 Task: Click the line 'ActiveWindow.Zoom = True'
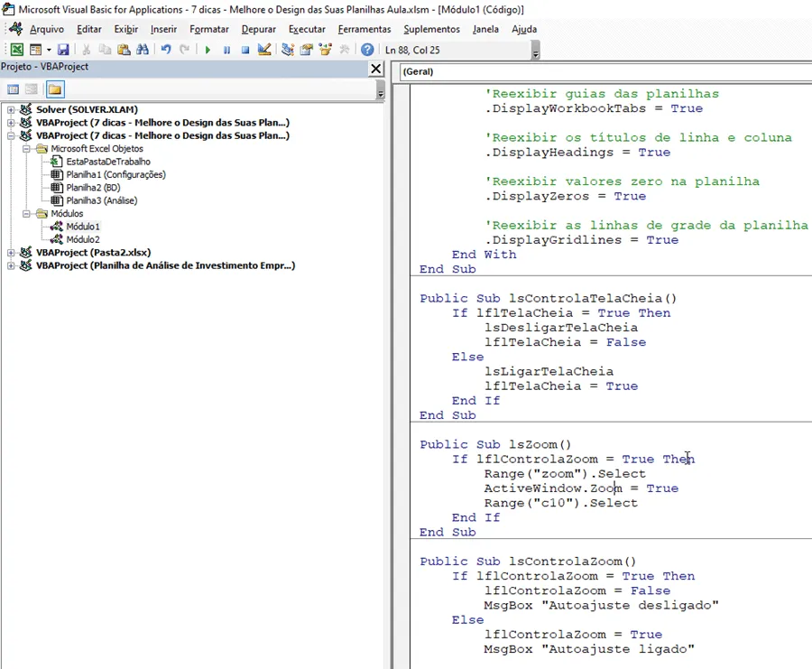[581, 488]
